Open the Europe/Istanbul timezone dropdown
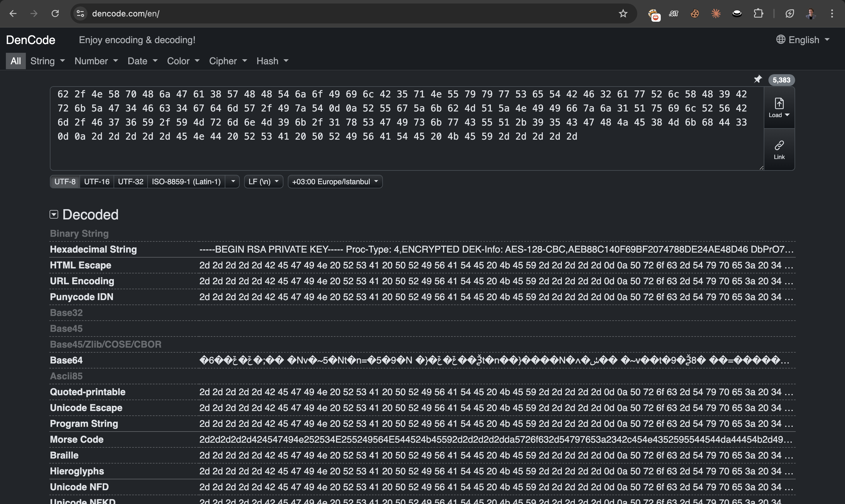 335,182
